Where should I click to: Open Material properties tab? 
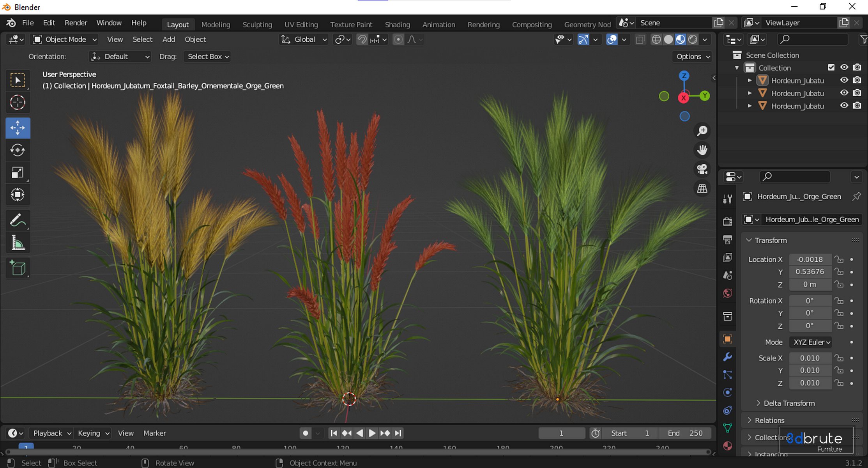[x=727, y=446]
